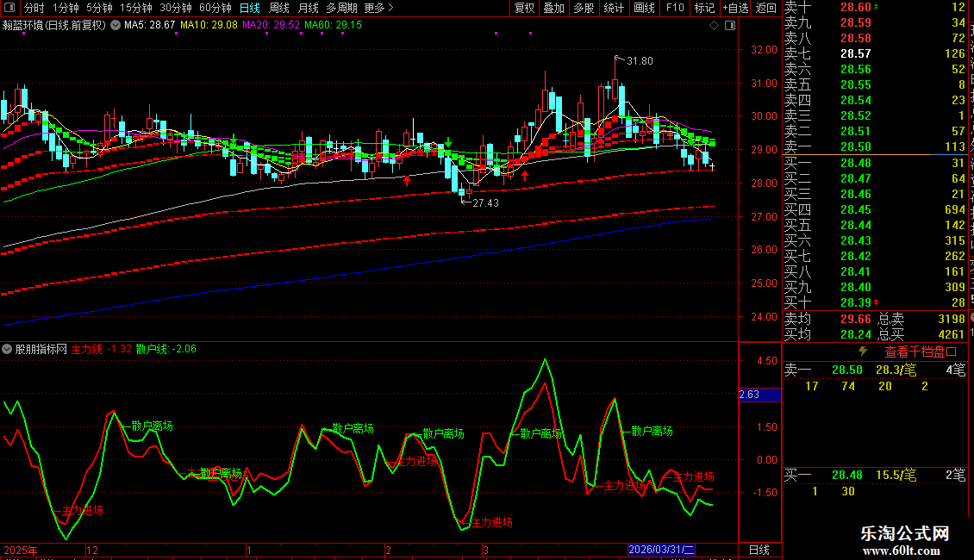
Task: Select the 1分钟 period tab
Action: click(66, 8)
